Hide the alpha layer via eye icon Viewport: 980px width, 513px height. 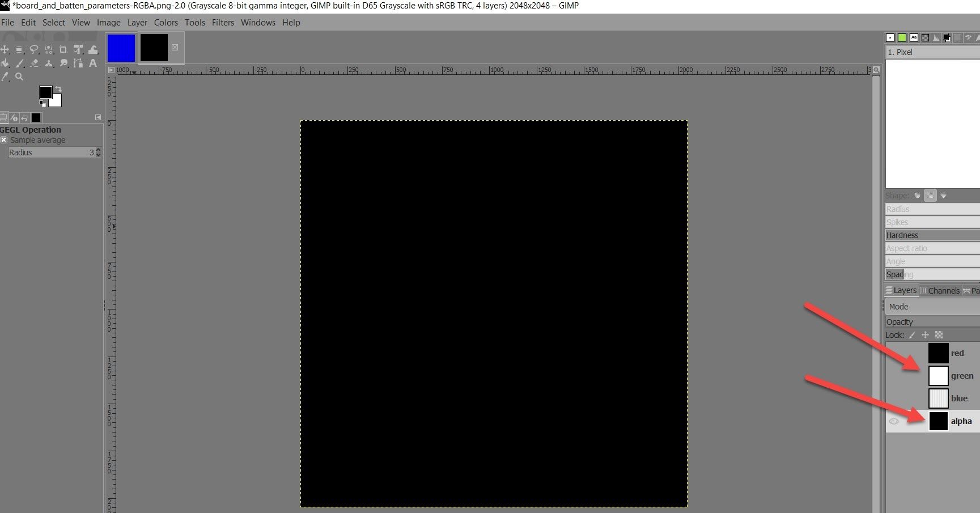[894, 421]
